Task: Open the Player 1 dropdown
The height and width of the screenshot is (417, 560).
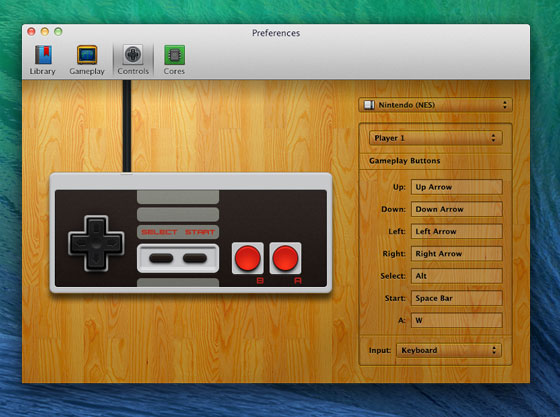Action: 436,138
